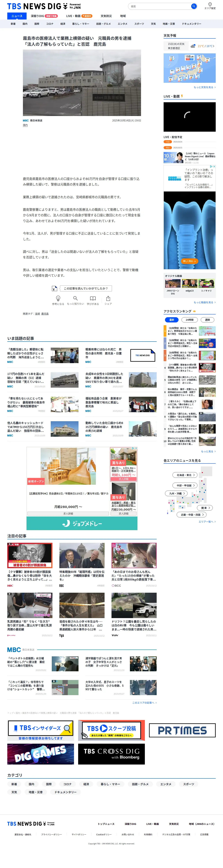Click the large MBC 南日本放送 section logo
The image size is (223, 868).
[20, 650]
